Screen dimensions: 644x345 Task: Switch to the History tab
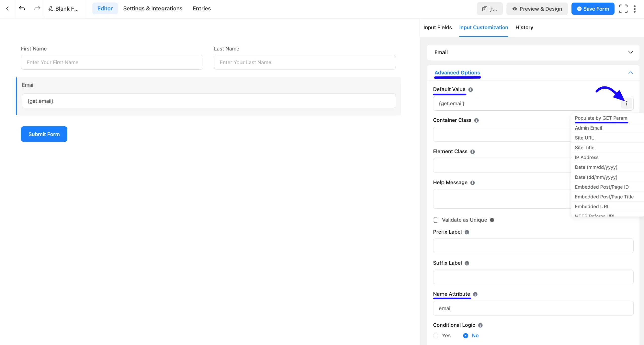coord(524,27)
